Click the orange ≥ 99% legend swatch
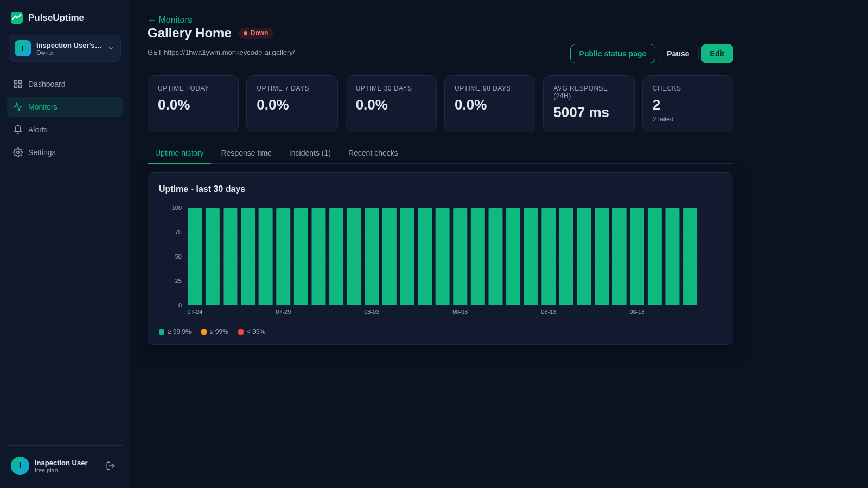The width and height of the screenshot is (868, 488). [x=204, y=332]
